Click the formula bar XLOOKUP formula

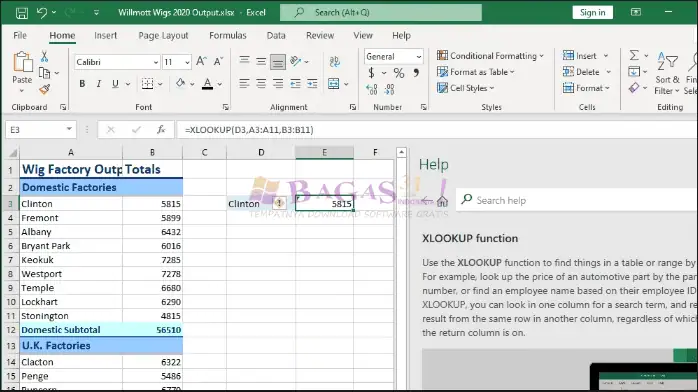tap(249, 130)
